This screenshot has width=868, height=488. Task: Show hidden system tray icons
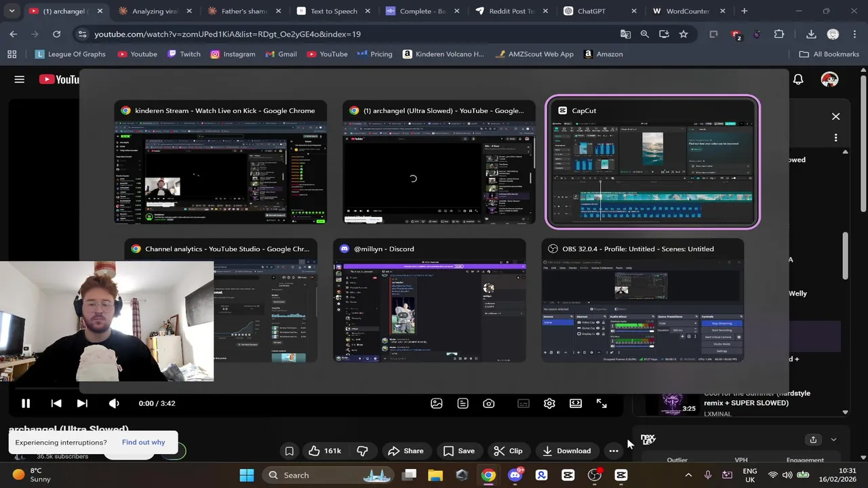pyautogui.click(x=688, y=475)
